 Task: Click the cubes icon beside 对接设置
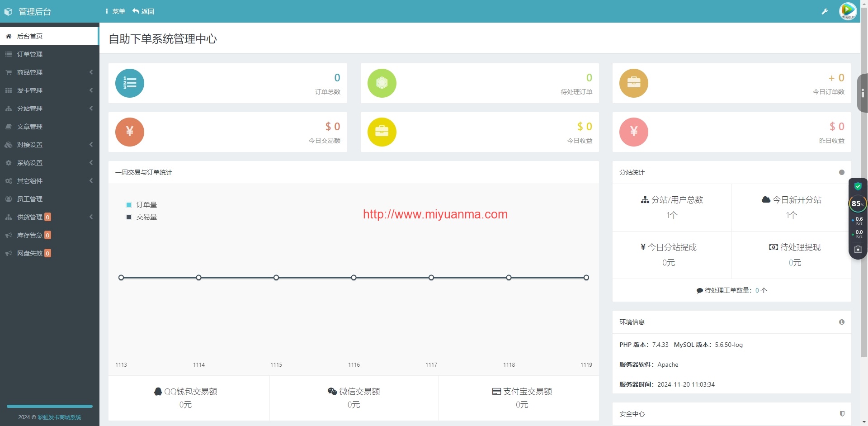point(9,145)
